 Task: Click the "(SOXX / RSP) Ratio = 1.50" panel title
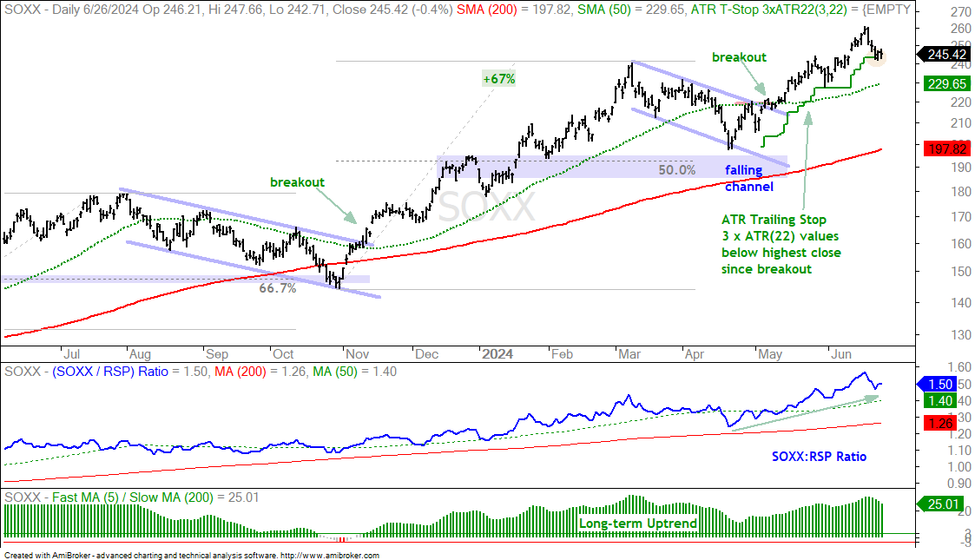(128, 372)
